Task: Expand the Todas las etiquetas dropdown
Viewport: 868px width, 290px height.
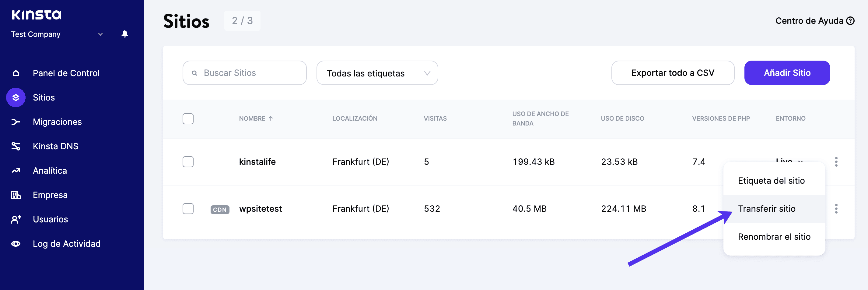Action: point(377,73)
